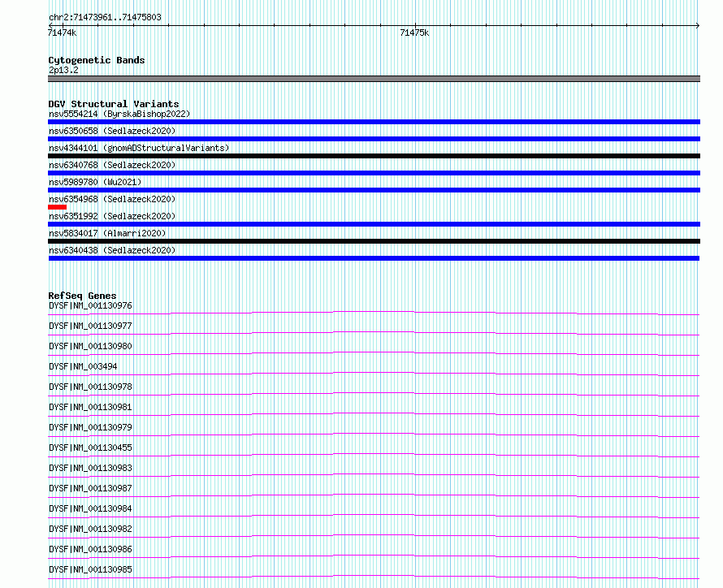This screenshot has height=588, width=723.
Task: Click the gray 2p13.2 cytogenetic band bar
Action: tap(374, 79)
